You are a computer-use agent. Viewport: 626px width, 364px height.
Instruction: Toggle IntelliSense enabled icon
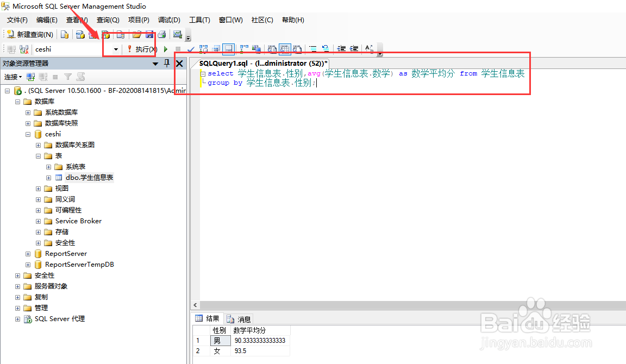(x=229, y=49)
